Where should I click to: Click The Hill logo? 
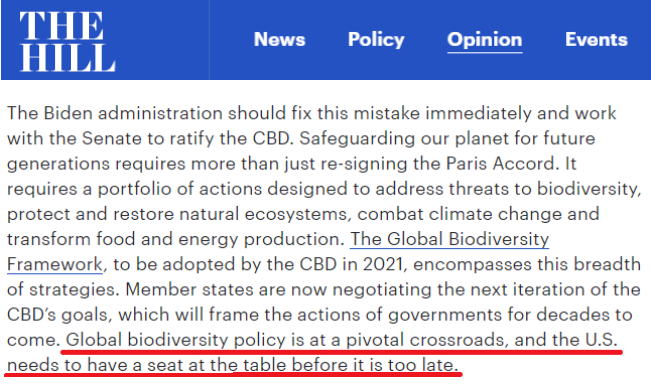(67, 41)
